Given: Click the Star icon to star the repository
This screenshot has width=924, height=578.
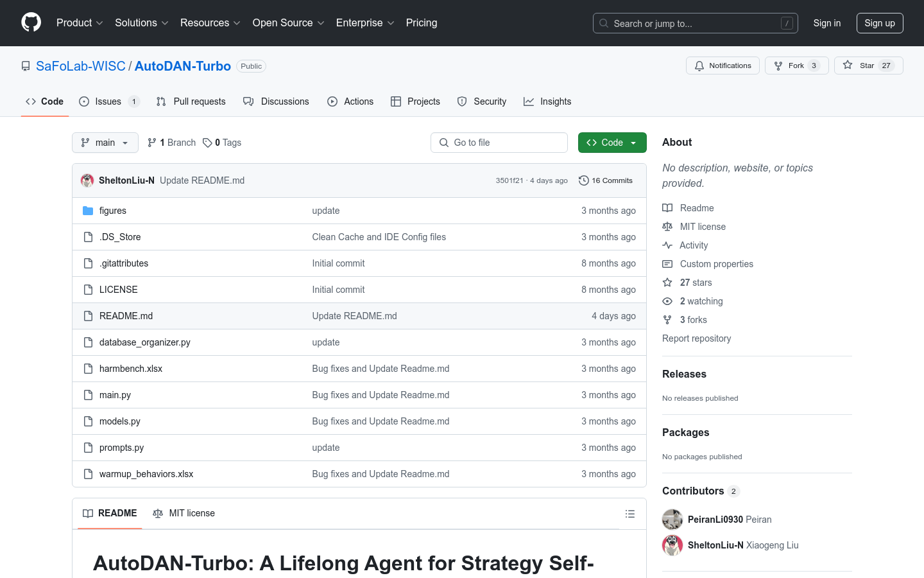Looking at the screenshot, I should (848, 66).
